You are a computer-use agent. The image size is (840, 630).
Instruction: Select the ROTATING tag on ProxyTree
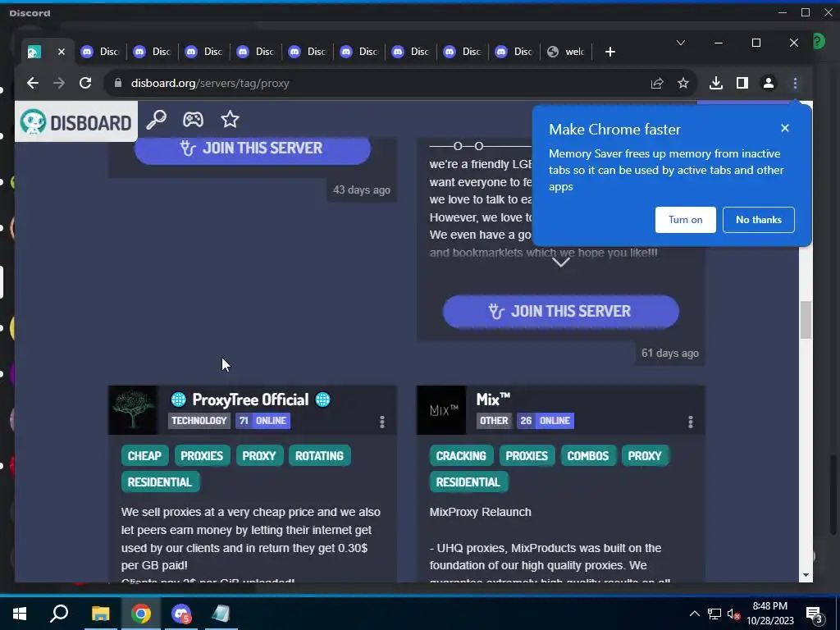coord(319,456)
